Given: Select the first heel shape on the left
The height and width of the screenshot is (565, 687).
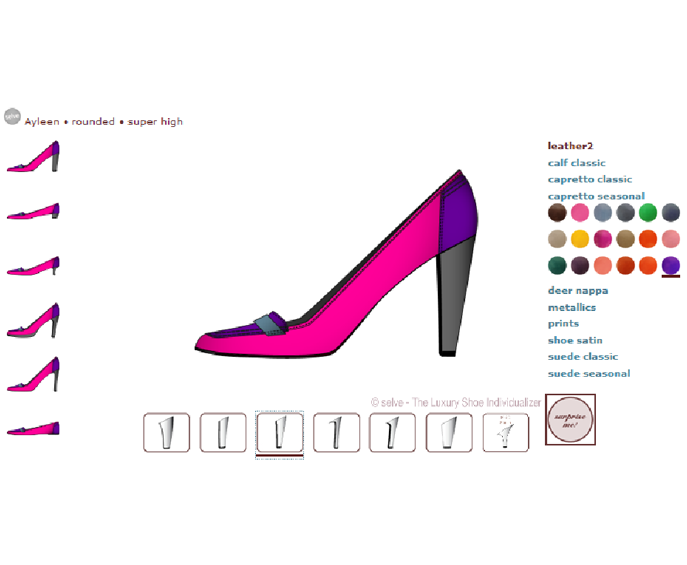Looking at the screenshot, I should [x=166, y=433].
